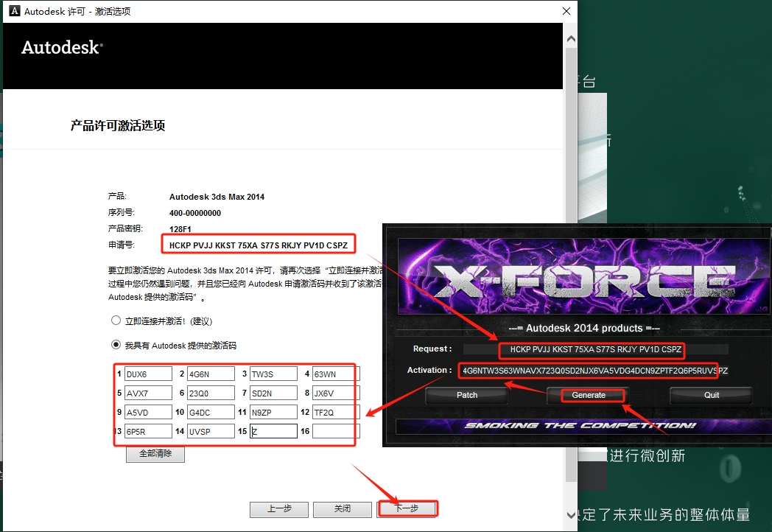Click the '上一步' back button
Image resolution: width=772 pixels, height=532 pixels.
click(278, 509)
